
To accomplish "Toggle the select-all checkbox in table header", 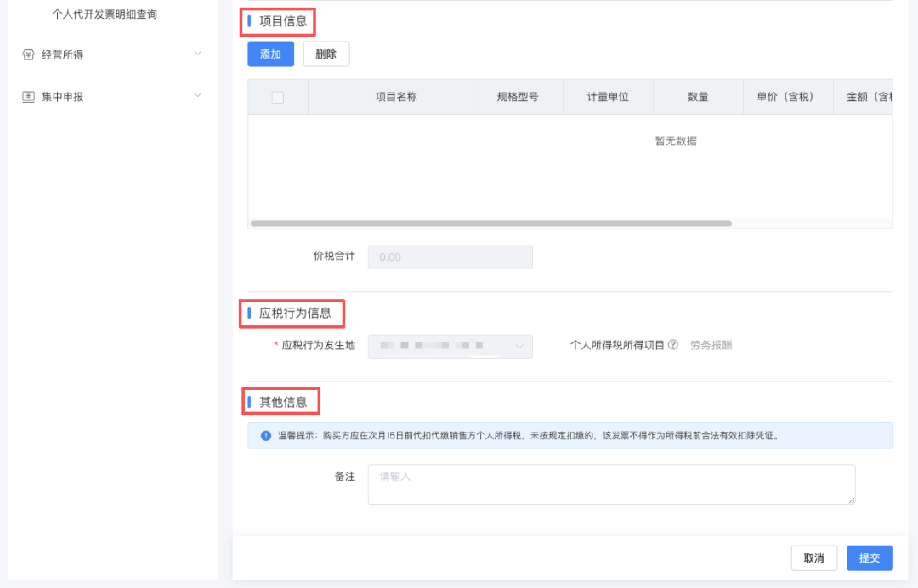I will [278, 98].
